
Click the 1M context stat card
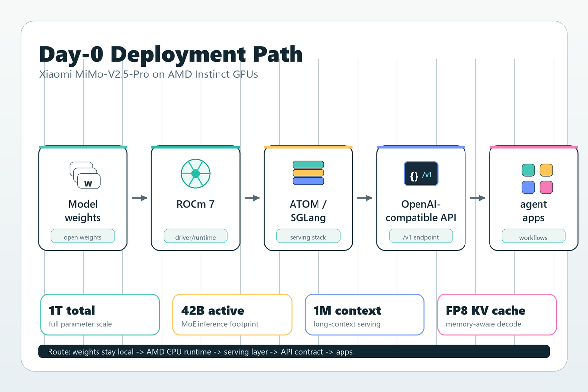(365, 315)
